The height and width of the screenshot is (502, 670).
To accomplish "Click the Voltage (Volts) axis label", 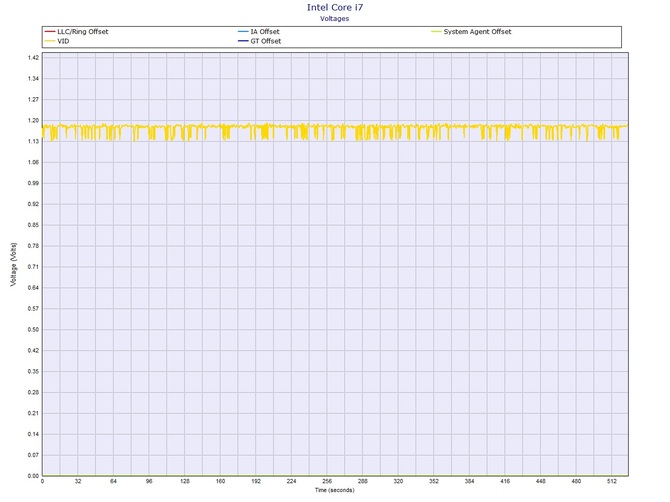I will click(14, 264).
